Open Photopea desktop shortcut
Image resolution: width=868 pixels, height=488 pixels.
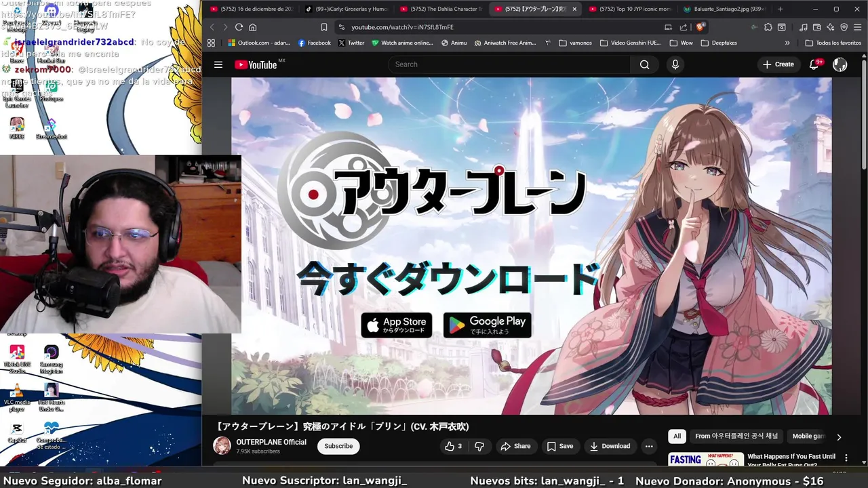click(x=51, y=91)
